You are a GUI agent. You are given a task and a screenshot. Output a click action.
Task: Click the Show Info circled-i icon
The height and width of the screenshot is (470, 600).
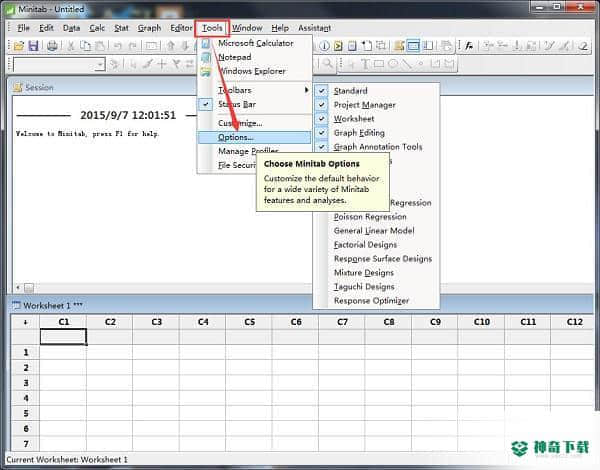324,46
